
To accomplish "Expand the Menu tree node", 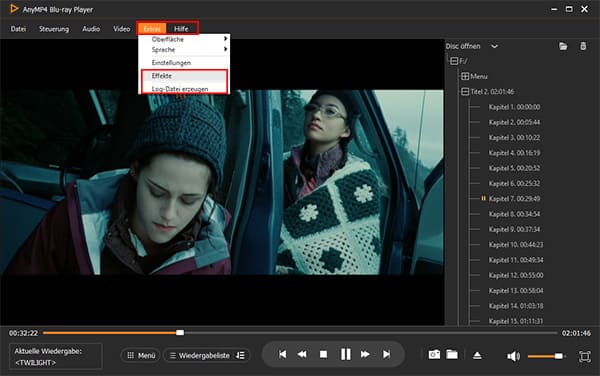I will [x=465, y=77].
